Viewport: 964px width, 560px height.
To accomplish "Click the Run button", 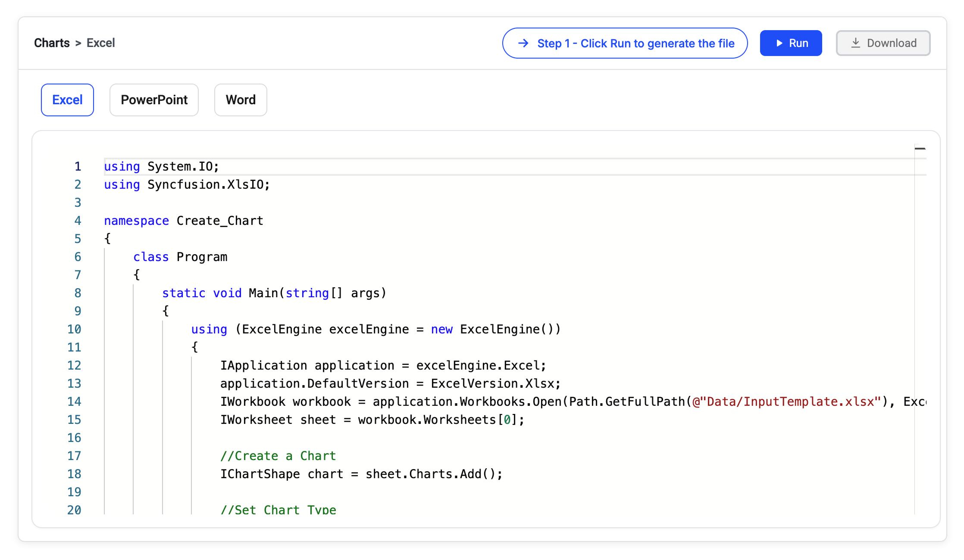I will click(x=791, y=43).
